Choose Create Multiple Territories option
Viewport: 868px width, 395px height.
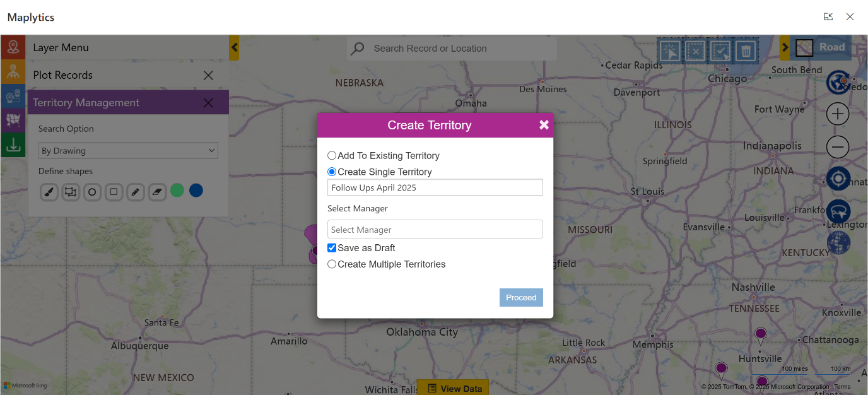(332, 264)
